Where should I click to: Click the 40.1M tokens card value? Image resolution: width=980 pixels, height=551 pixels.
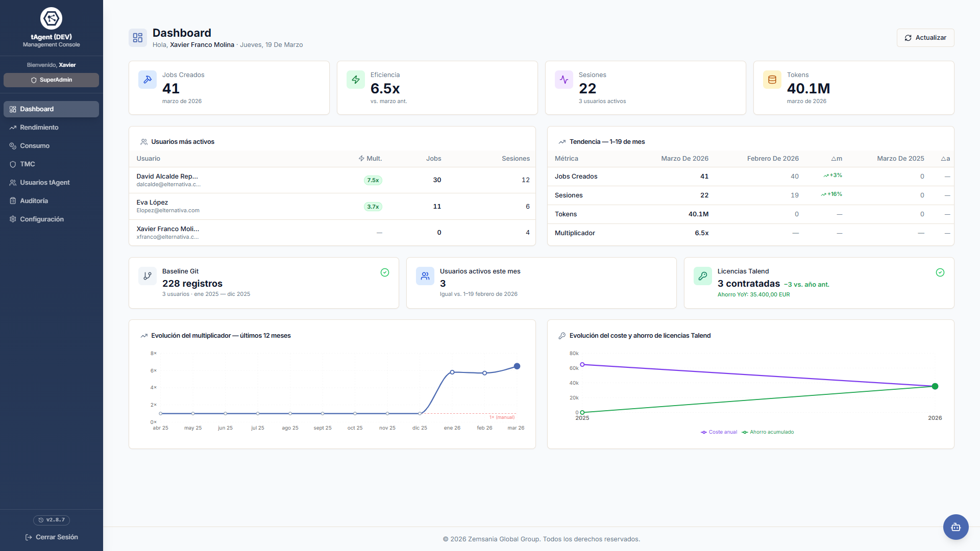pos(808,88)
